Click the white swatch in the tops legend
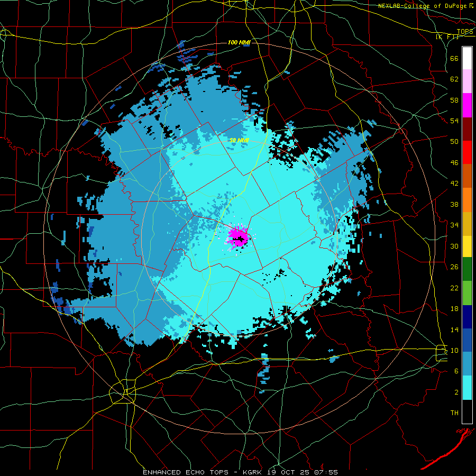 pyautogui.click(x=467, y=58)
